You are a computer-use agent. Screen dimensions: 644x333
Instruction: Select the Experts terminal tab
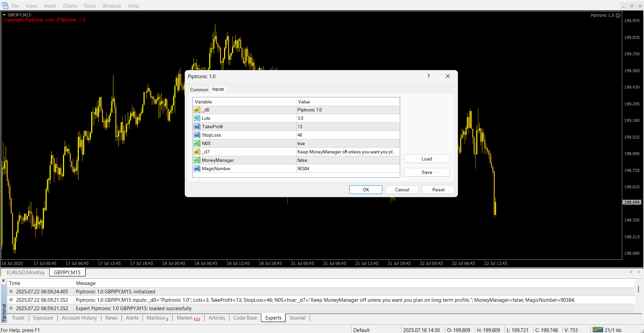click(x=273, y=318)
